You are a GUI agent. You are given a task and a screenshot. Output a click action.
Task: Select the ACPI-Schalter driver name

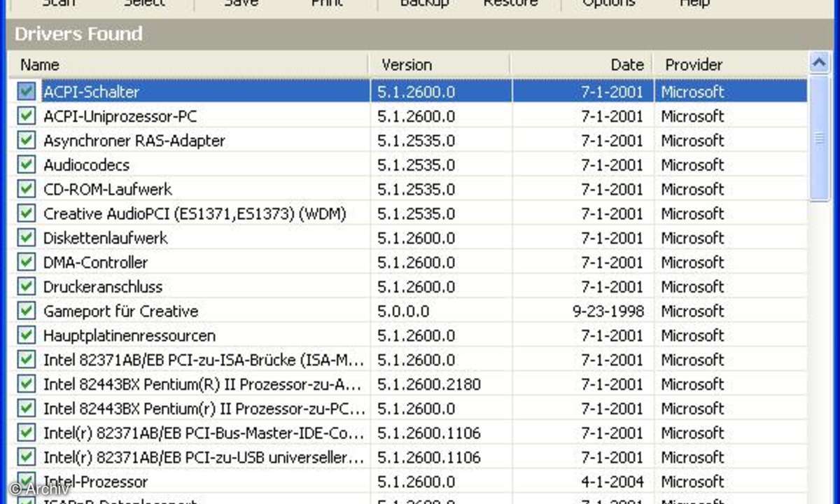pos(92,92)
